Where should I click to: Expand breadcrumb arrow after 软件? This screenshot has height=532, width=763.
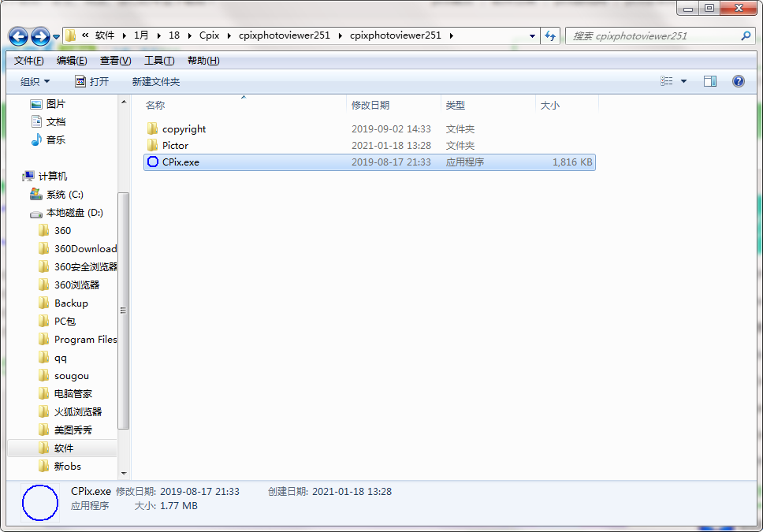124,35
